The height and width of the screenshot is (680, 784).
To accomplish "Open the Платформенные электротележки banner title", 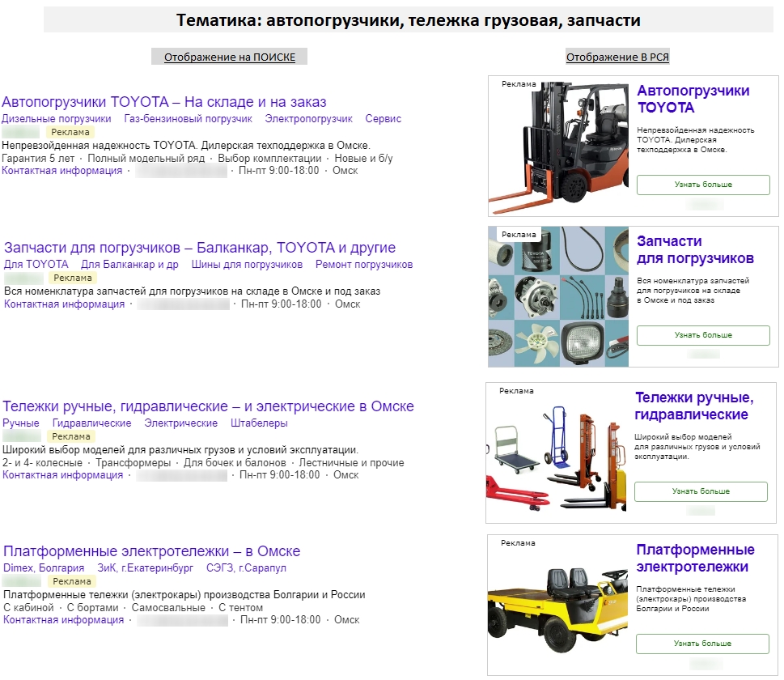I will point(695,558).
